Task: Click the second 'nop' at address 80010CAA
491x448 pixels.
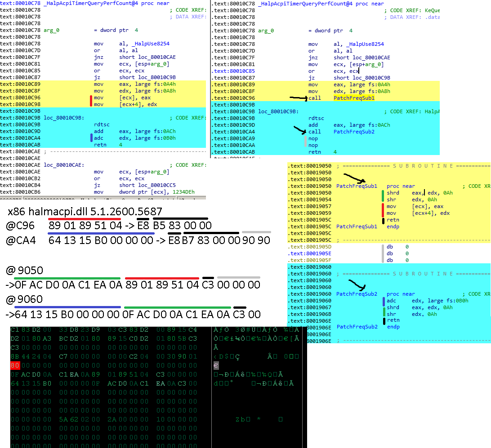Action: click(313, 145)
